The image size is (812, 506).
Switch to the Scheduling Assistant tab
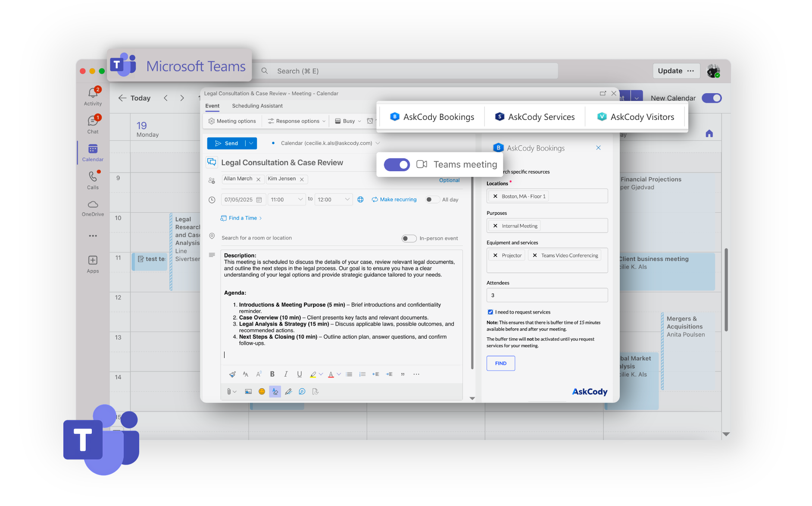coord(257,106)
